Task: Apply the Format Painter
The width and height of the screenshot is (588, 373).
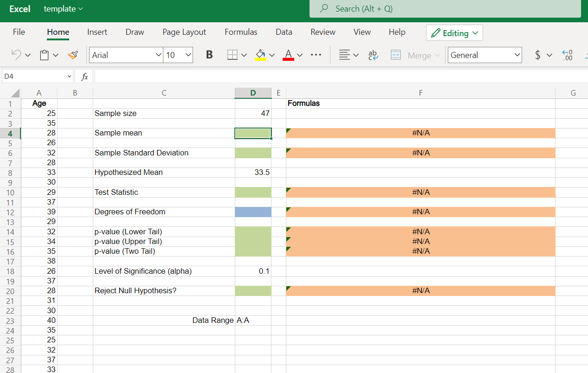Action: click(x=72, y=54)
